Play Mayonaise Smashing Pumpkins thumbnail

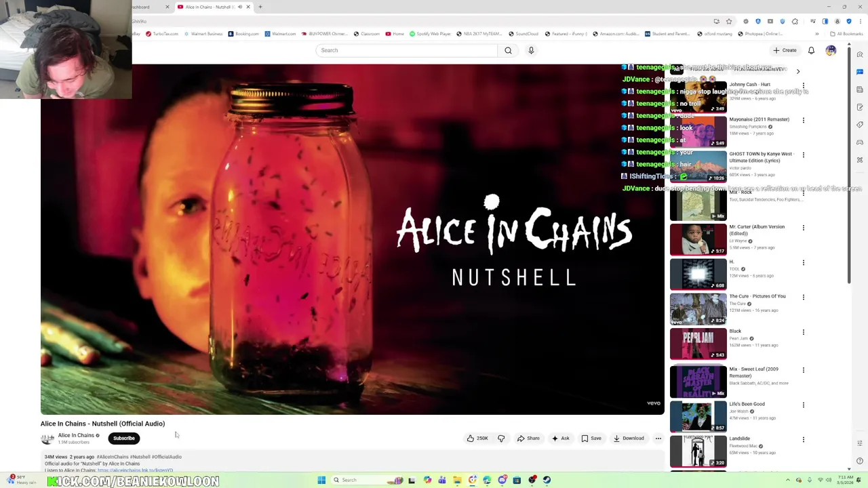pyautogui.click(x=698, y=131)
